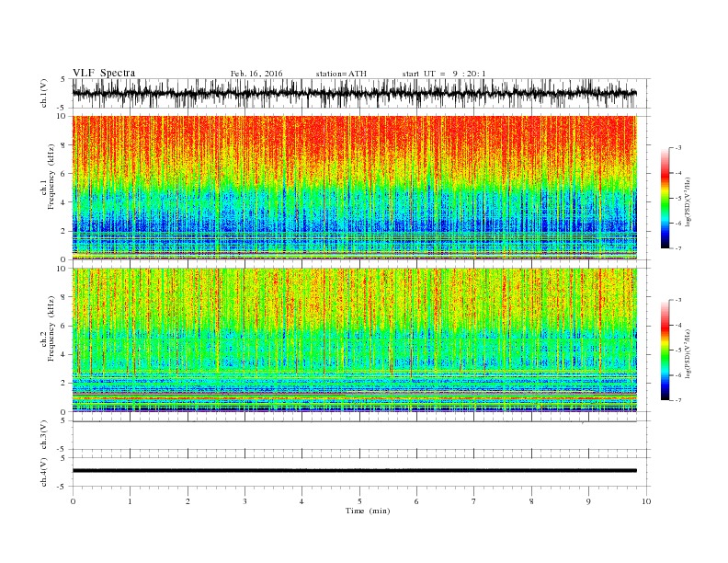This screenshot has width=728, height=563.
Task: Click the '-3' value on ch.1 color bar
Action: pos(677,148)
